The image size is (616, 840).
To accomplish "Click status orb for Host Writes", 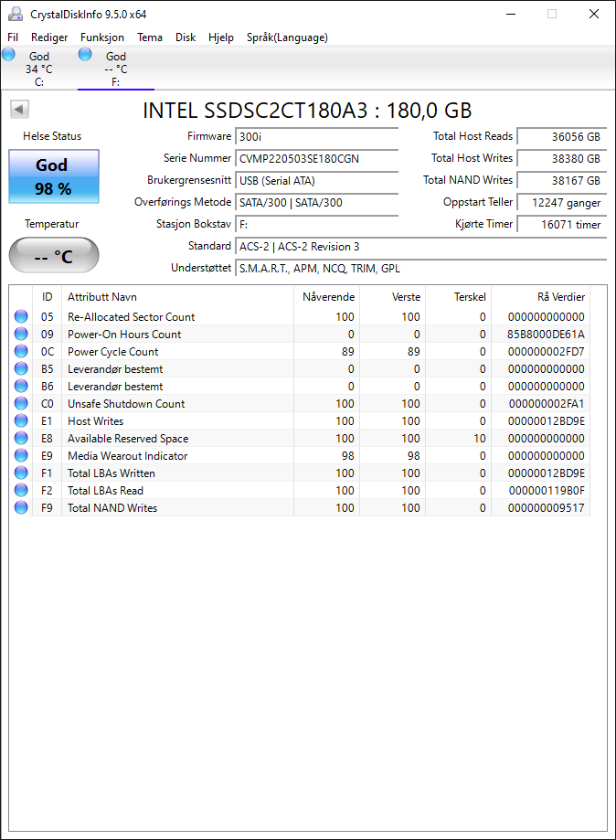I will (x=21, y=421).
